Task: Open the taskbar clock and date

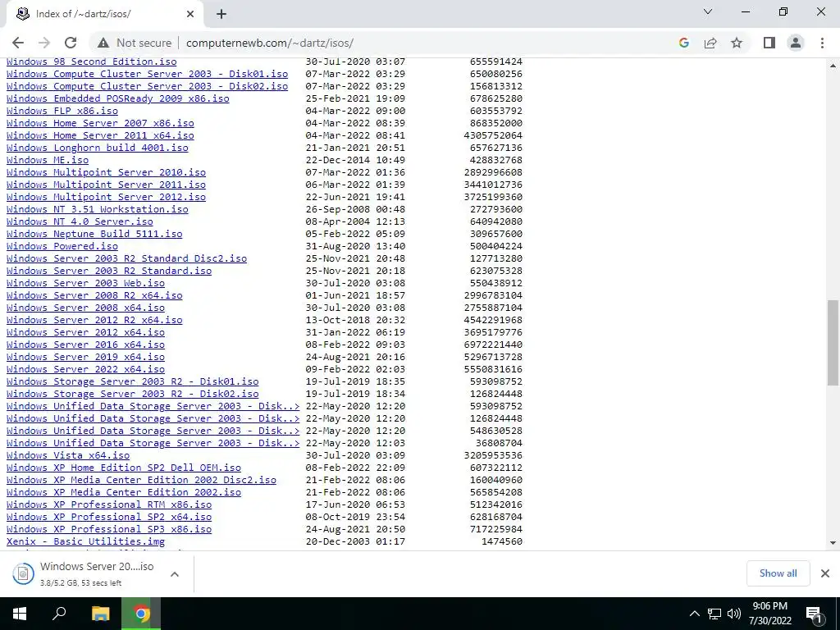Action: (769, 614)
